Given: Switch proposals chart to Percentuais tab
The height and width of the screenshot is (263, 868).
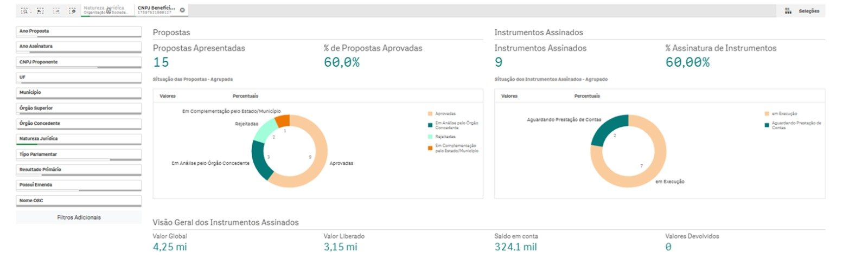Looking at the screenshot, I should click(245, 96).
